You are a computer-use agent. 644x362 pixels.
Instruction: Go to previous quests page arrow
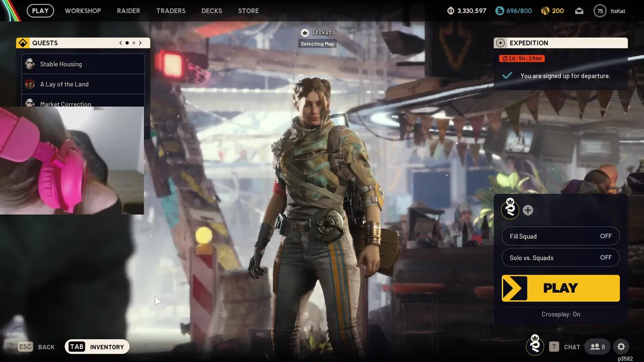(121, 43)
